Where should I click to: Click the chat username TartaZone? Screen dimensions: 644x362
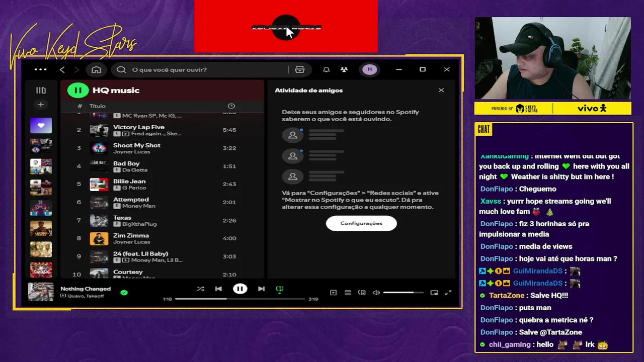506,296
